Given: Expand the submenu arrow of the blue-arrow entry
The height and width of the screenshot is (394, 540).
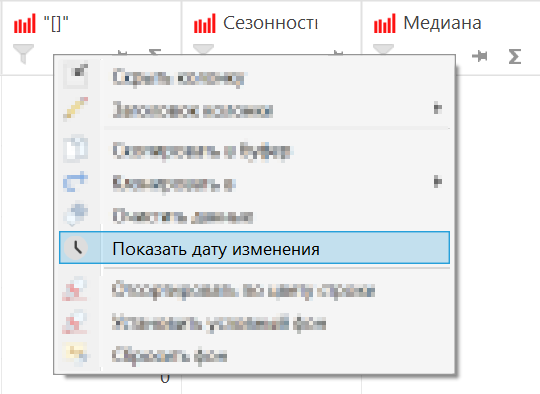Looking at the screenshot, I should click(x=438, y=181).
